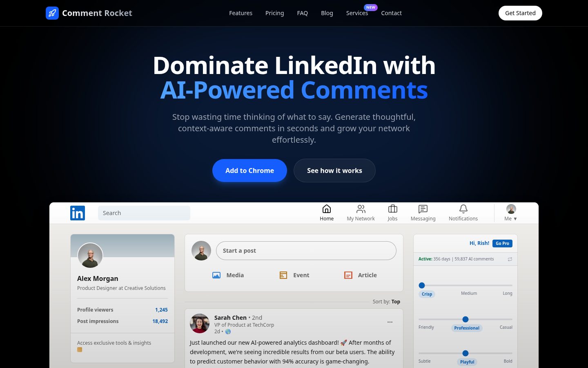Screen dimensions: 588x368
Task: Open Access exclusive tools & insights link
Action: [x=114, y=343]
